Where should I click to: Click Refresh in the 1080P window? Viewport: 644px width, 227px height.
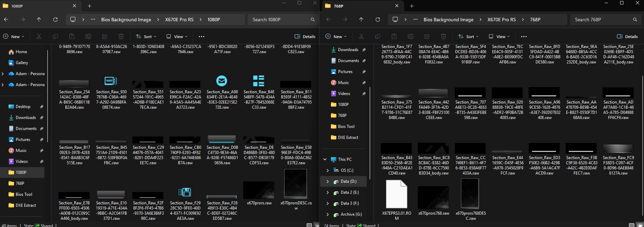pyautogui.click(x=55, y=20)
